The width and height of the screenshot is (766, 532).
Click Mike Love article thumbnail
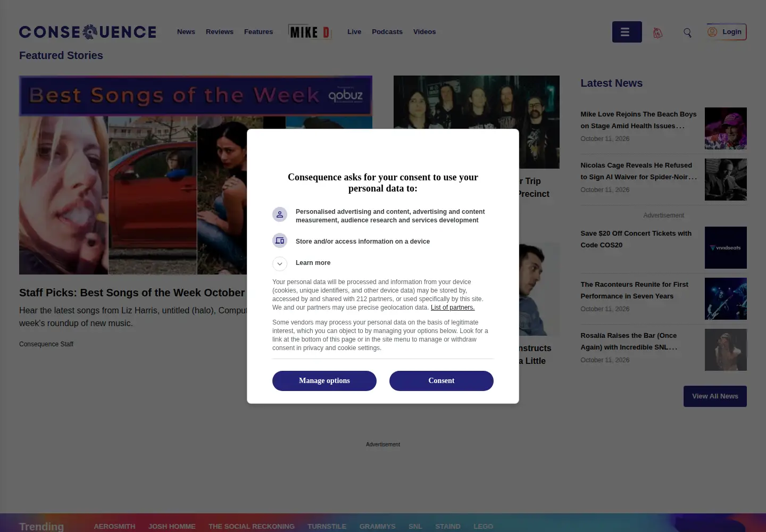coord(726,128)
